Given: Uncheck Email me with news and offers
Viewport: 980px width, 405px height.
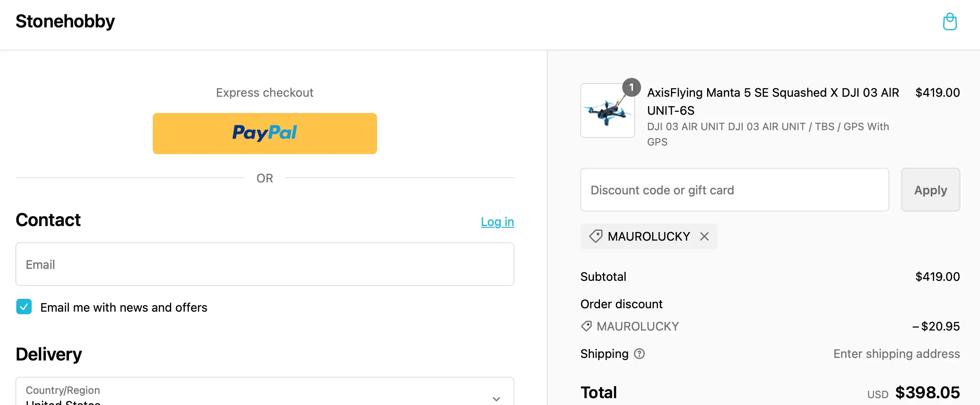Looking at the screenshot, I should click(x=24, y=307).
